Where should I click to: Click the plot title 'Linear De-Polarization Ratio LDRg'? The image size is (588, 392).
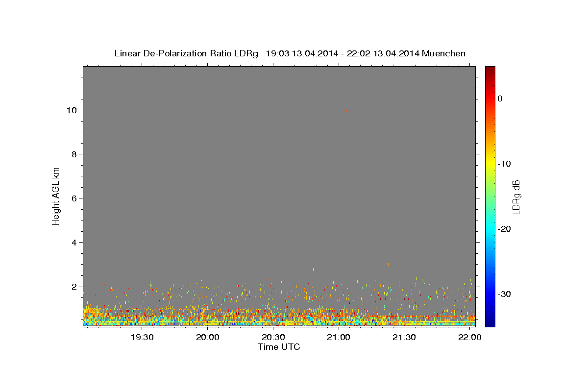pos(186,53)
